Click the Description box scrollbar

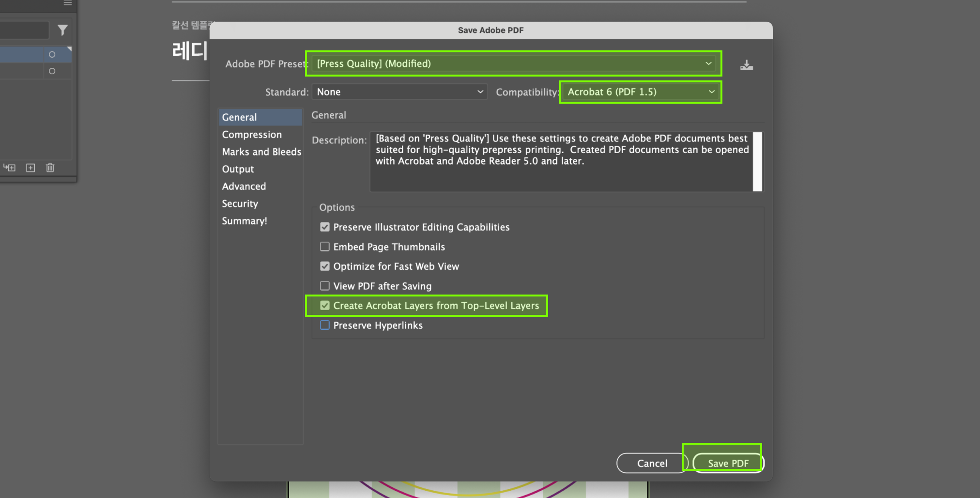tap(757, 161)
